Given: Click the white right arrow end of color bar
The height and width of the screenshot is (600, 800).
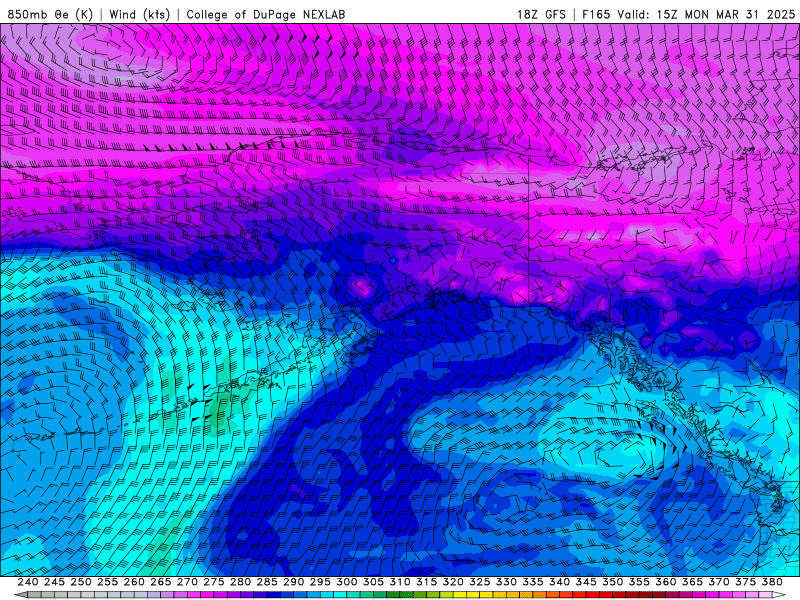Looking at the screenshot, I should pos(779,595).
